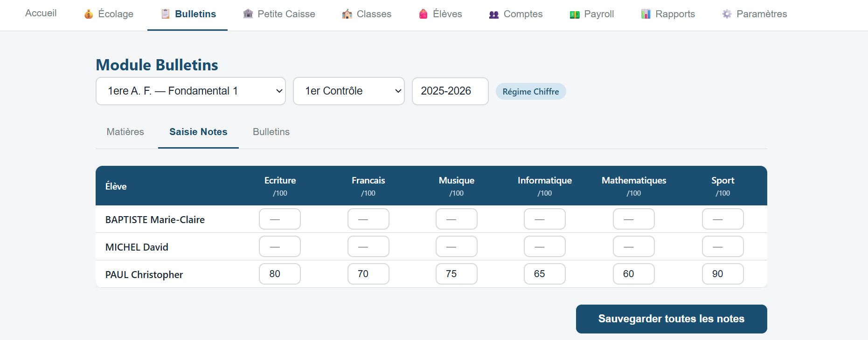The width and height of the screenshot is (868, 340).
Task: Click the student name 'BAPTISTE Marie-Claire'
Action: coord(155,220)
